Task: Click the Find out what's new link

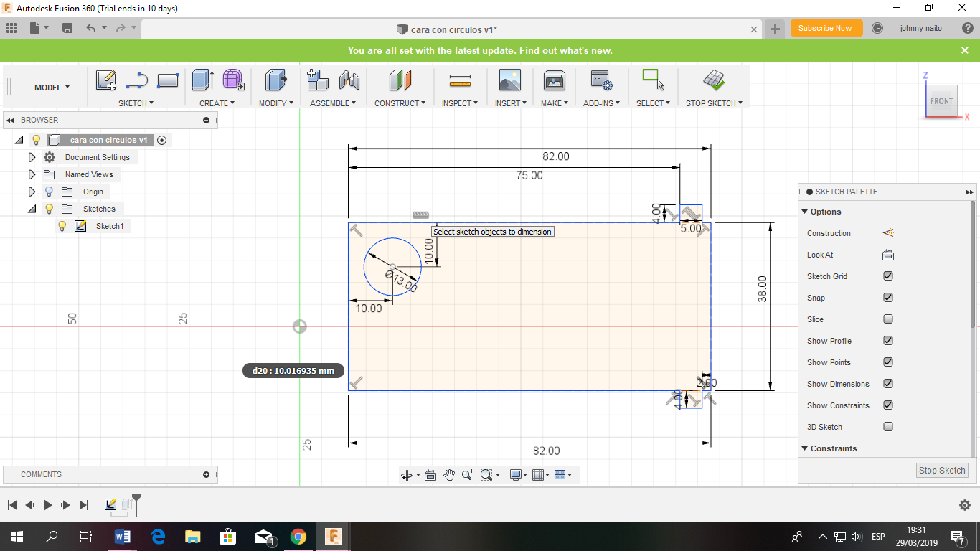Action: (565, 50)
